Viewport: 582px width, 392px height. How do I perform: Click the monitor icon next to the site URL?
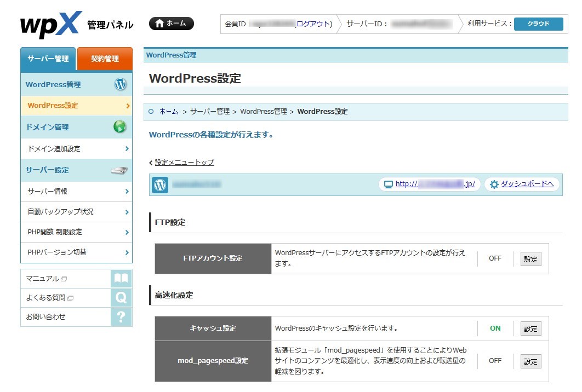(388, 185)
